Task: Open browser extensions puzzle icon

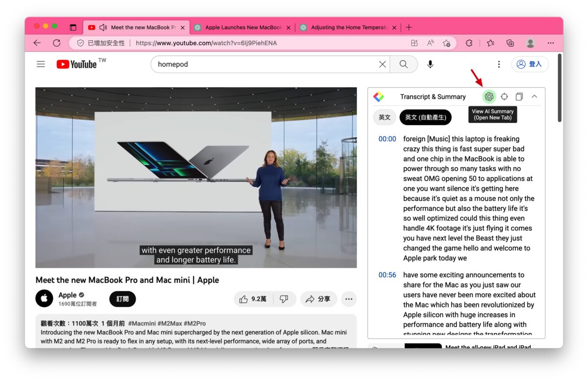Action: coord(469,43)
